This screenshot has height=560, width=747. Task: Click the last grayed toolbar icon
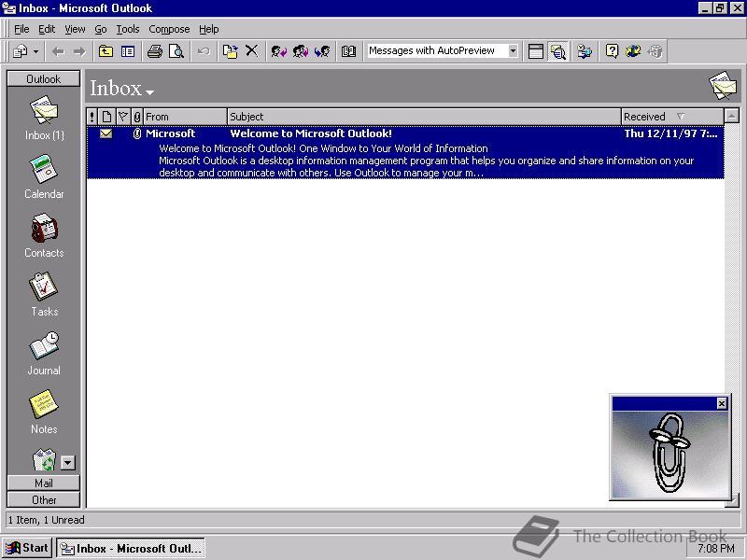pyautogui.click(x=655, y=51)
